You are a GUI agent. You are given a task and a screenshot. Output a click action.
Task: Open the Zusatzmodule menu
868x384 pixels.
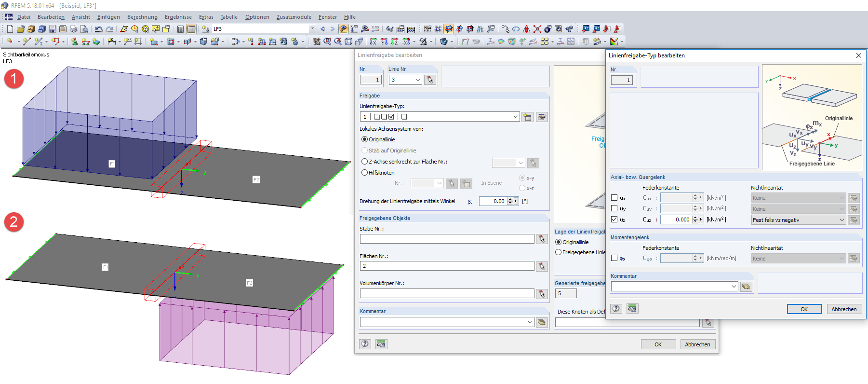point(294,17)
